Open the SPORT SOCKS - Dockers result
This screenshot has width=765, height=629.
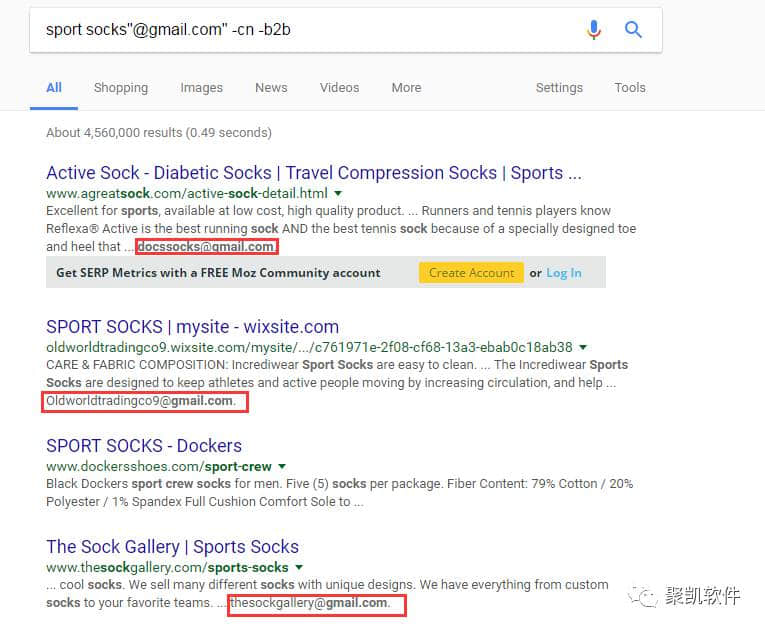144,446
